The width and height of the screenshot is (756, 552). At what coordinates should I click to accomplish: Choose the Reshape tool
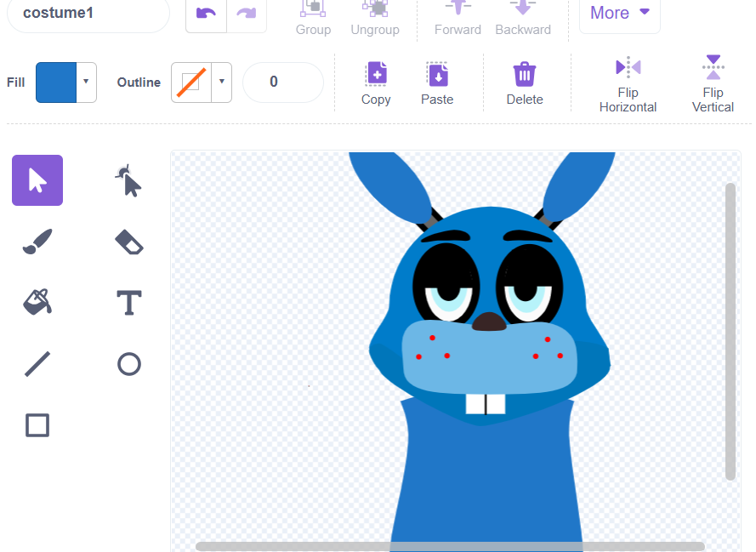(x=128, y=180)
